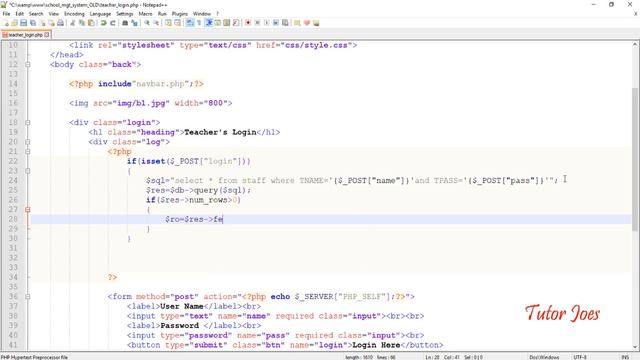The image size is (640, 360).
Task: Click the vertical scrollbar down arrow
Action: point(636,347)
